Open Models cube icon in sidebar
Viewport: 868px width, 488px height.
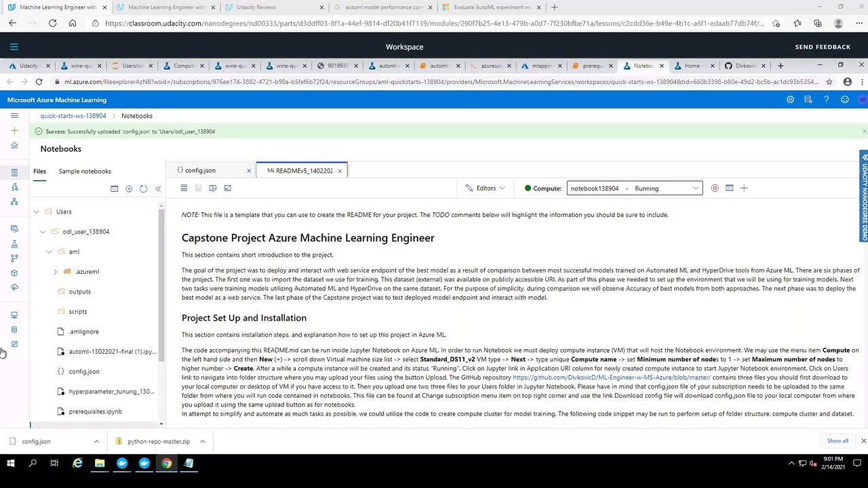pyautogui.click(x=14, y=273)
